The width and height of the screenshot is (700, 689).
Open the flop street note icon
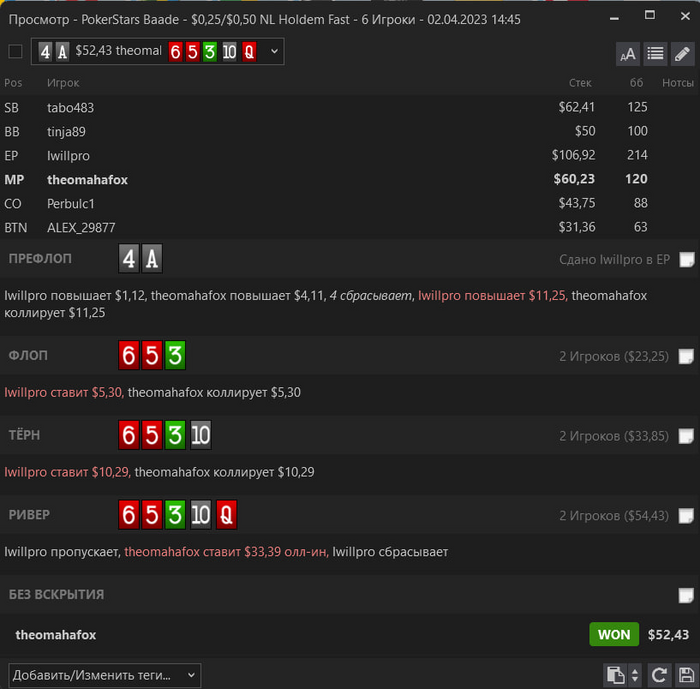coord(686,356)
